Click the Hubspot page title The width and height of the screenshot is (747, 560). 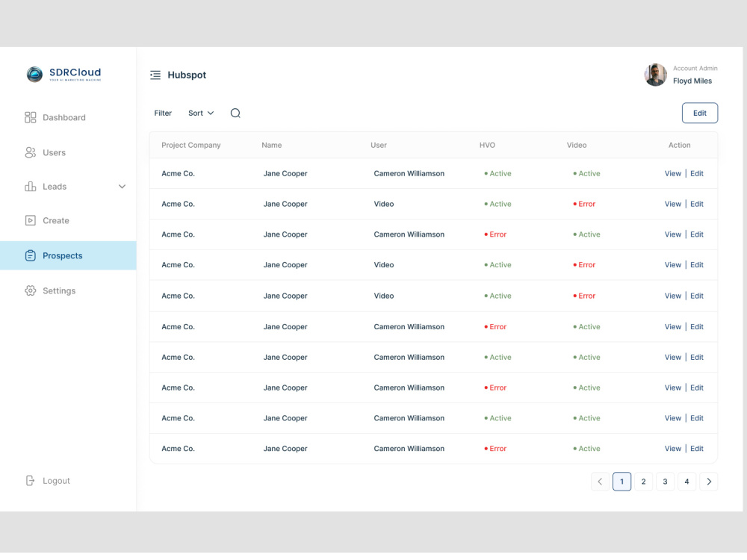(x=187, y=75)
